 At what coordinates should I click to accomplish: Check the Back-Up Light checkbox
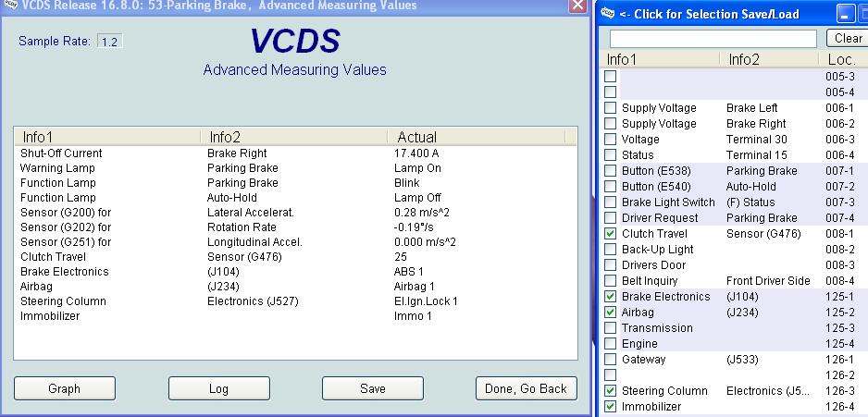pyautogui.click(x=610, y=250)
